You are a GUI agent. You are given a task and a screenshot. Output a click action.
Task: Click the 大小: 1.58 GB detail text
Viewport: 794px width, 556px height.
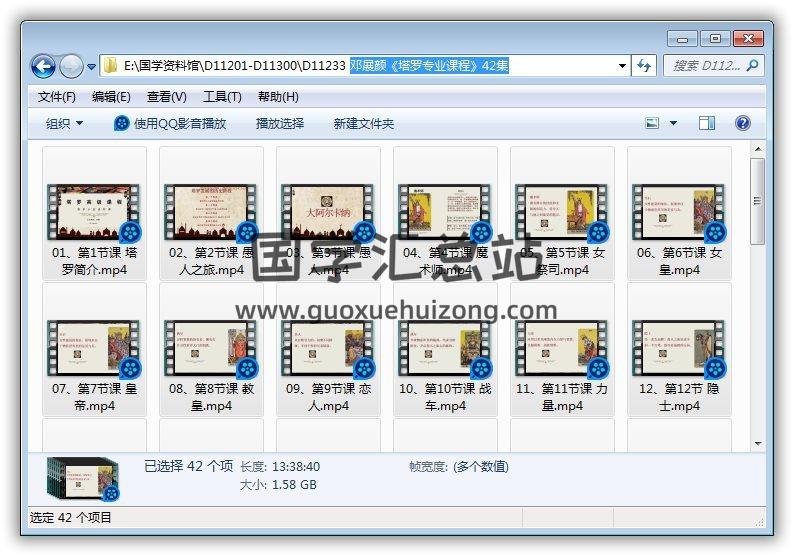coord(278,485)
